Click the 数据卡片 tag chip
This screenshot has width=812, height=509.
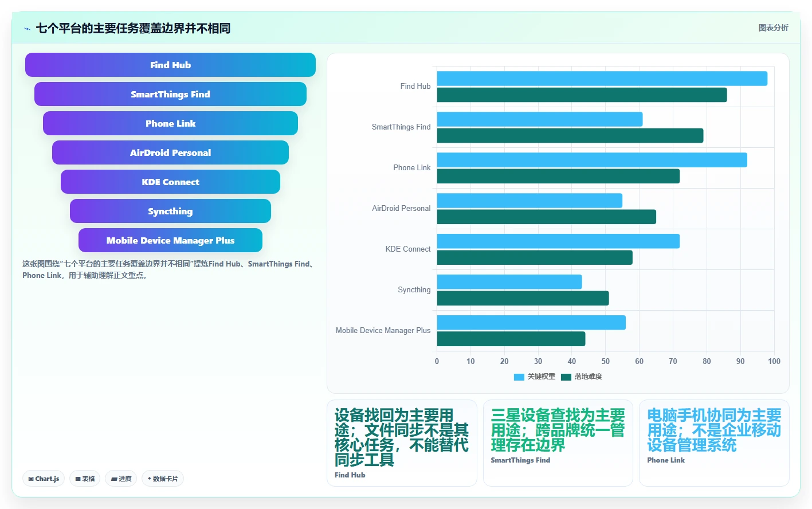[163, 479]
